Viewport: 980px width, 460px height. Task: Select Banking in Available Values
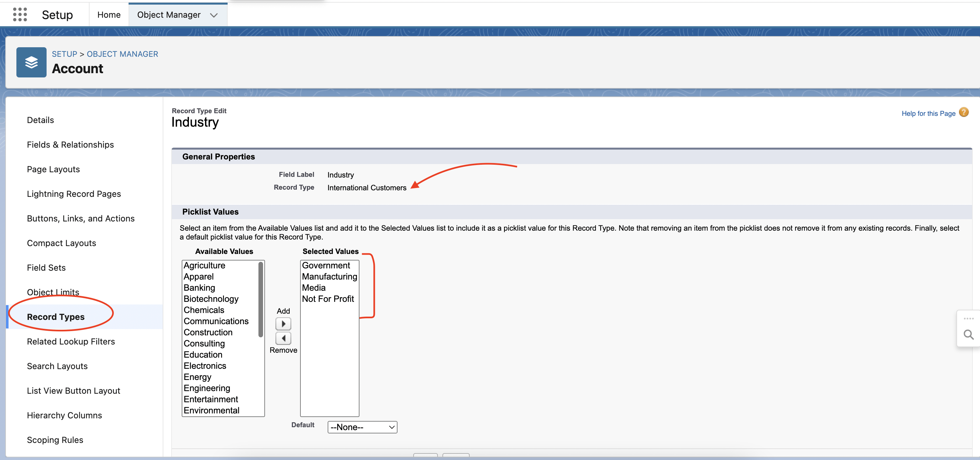[x=199, y=288]
